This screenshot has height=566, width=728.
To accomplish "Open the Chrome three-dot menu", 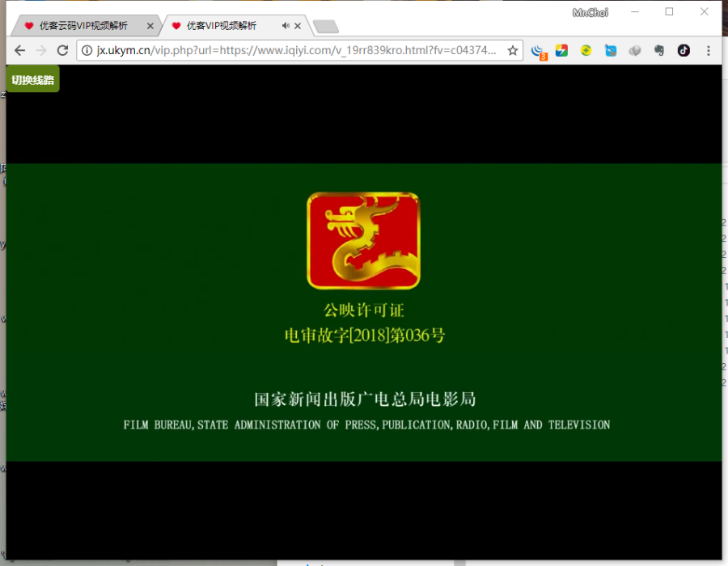I will coord(708,50).
